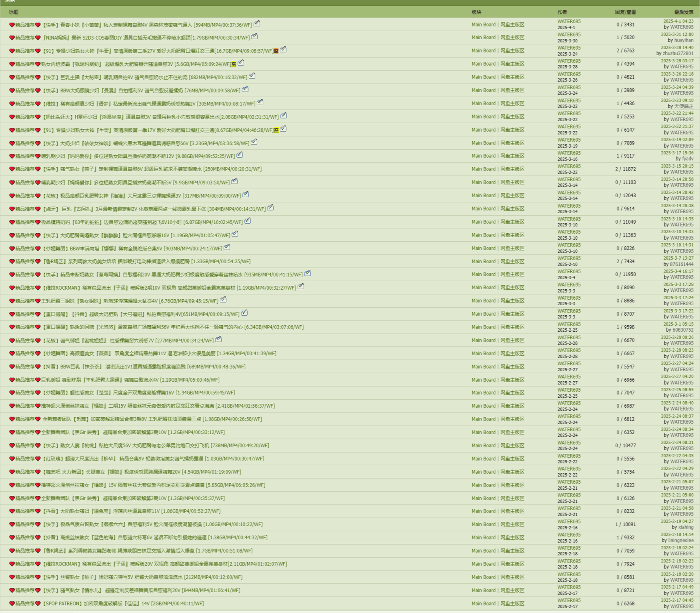The image size is (700, 613).
Task: Click the attachment icon in the 11950-views thread
Action: click(308, 273)
